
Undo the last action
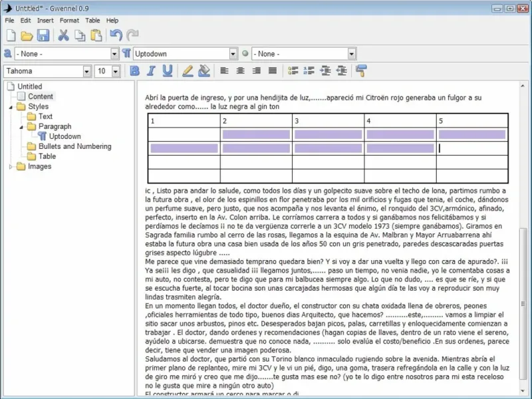pos(116,35)
